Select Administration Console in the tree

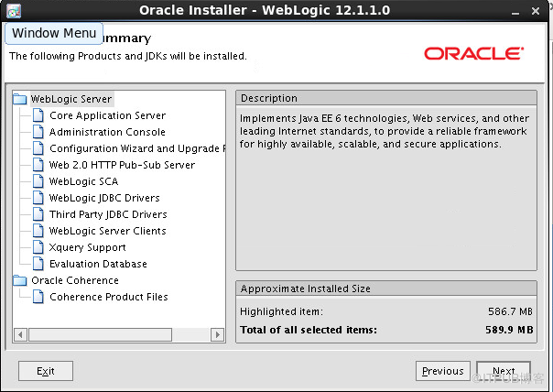pos(107,132)
